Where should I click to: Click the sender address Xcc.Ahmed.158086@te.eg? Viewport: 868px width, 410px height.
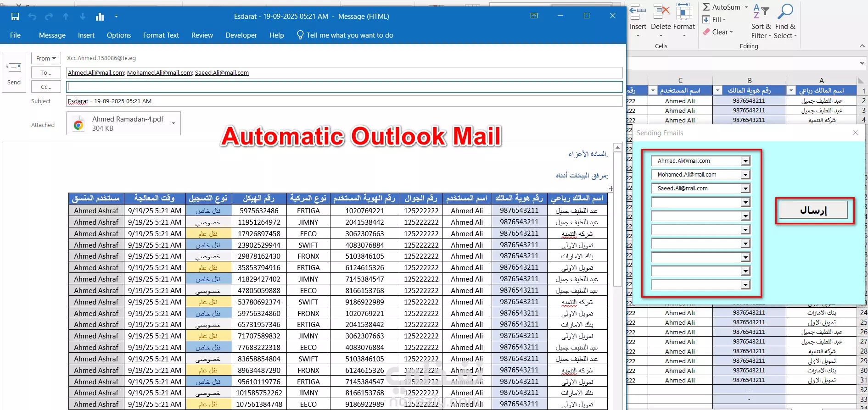click(101, 58)
